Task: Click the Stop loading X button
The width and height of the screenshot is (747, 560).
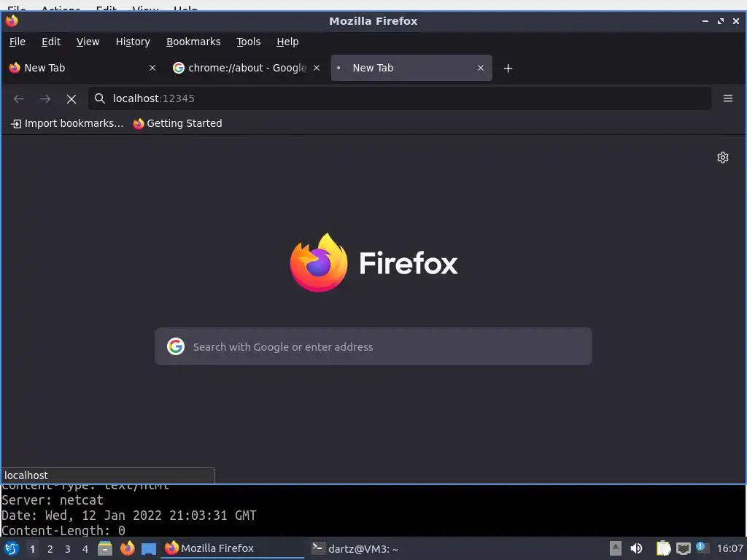Action: coord(71,98)
